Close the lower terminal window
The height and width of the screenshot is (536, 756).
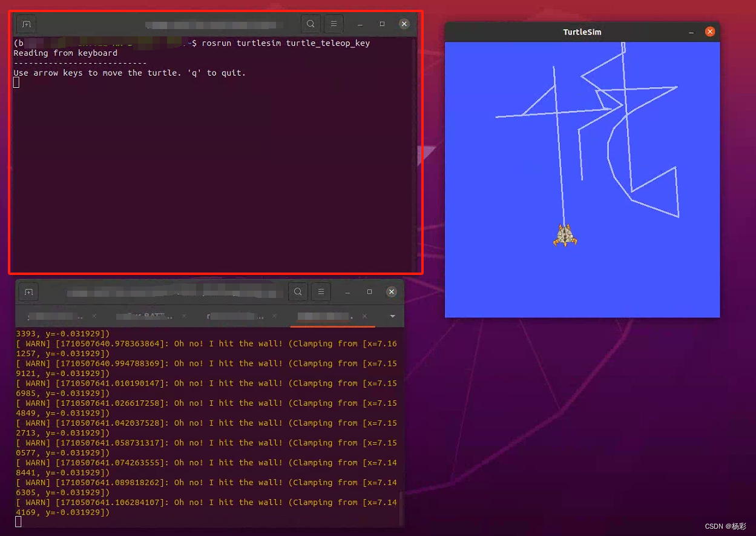(392, 292)
